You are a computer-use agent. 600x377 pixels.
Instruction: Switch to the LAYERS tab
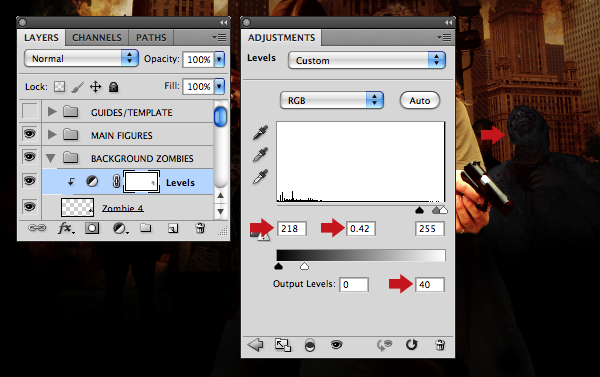(x=41, y=38)
